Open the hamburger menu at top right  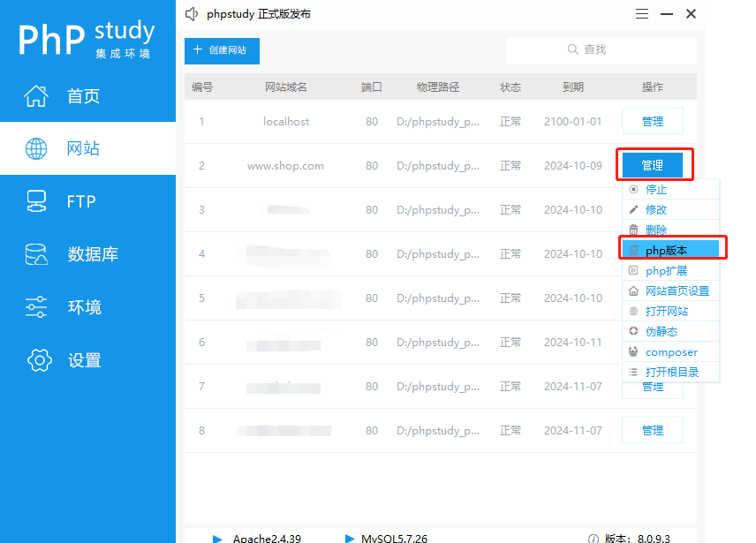coord(641,13)
